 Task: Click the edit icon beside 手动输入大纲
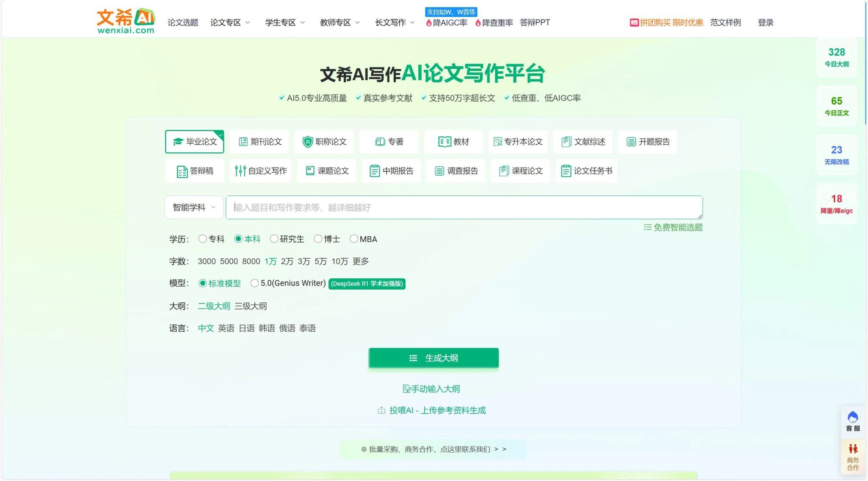coord(406,389)
